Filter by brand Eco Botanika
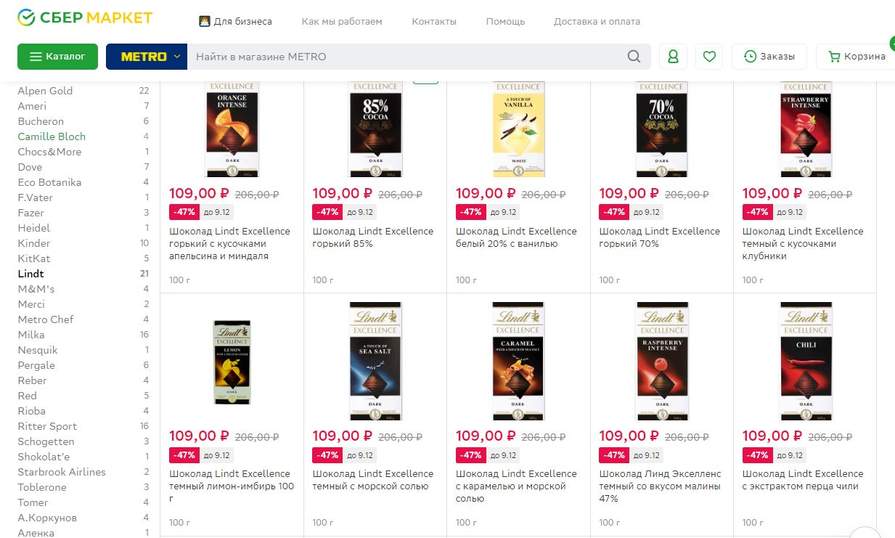The height and width of the screenshot is (538, 895). coord(50,183)
